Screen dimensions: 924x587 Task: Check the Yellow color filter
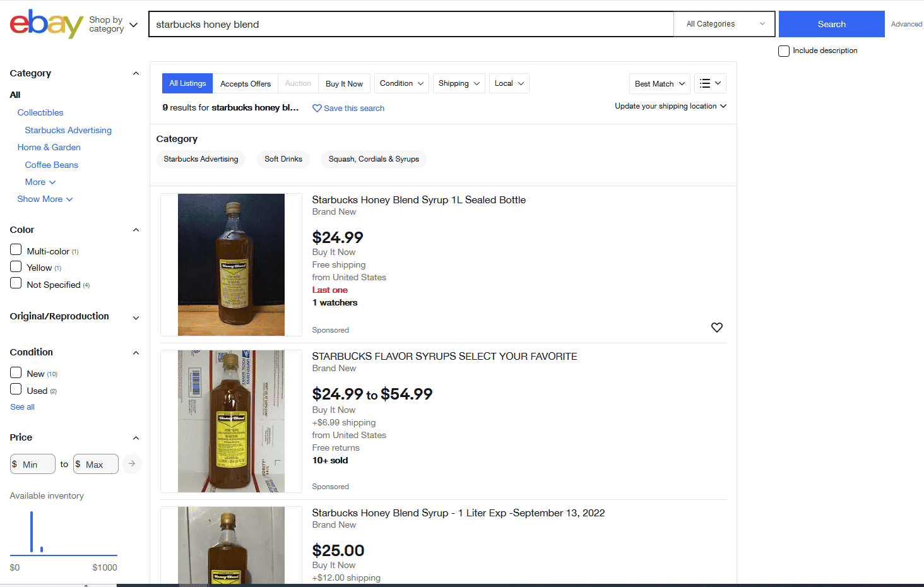[x=16, y=267]
